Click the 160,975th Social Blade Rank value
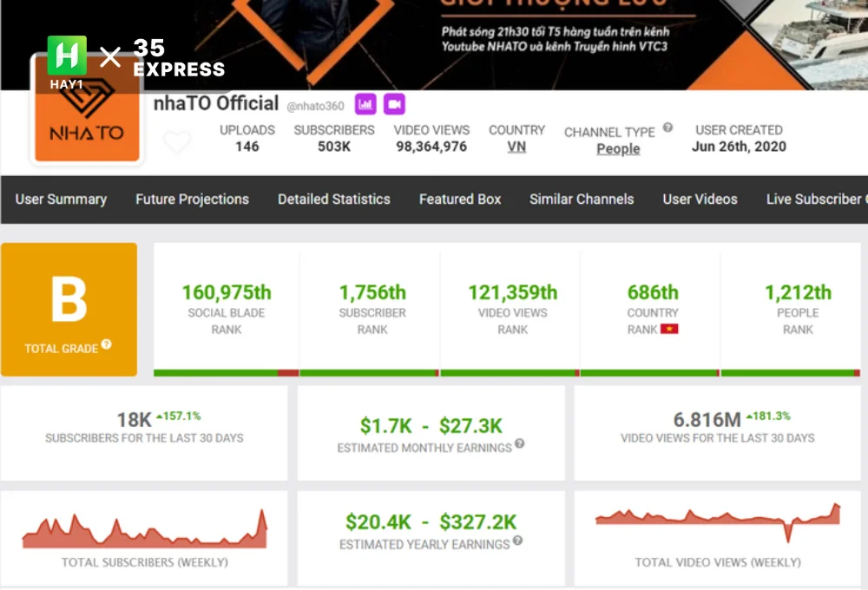Screen dimensions: 868x590 pyautogui.click(x=227, y=292)
